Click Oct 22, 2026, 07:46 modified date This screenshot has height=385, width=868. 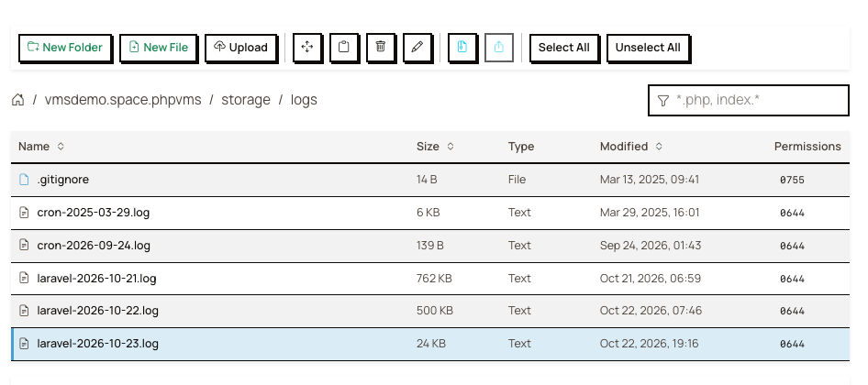click(651, 311)
